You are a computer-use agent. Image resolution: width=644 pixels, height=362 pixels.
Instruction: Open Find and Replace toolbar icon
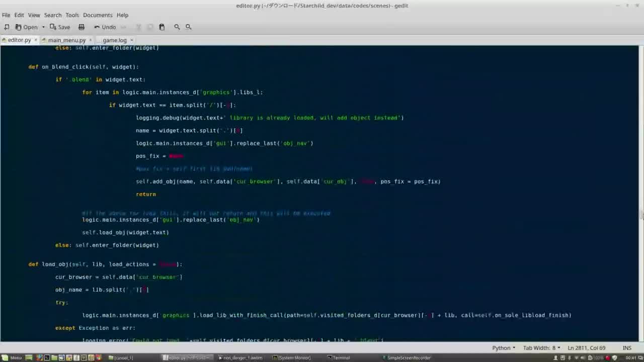point(188,27)
